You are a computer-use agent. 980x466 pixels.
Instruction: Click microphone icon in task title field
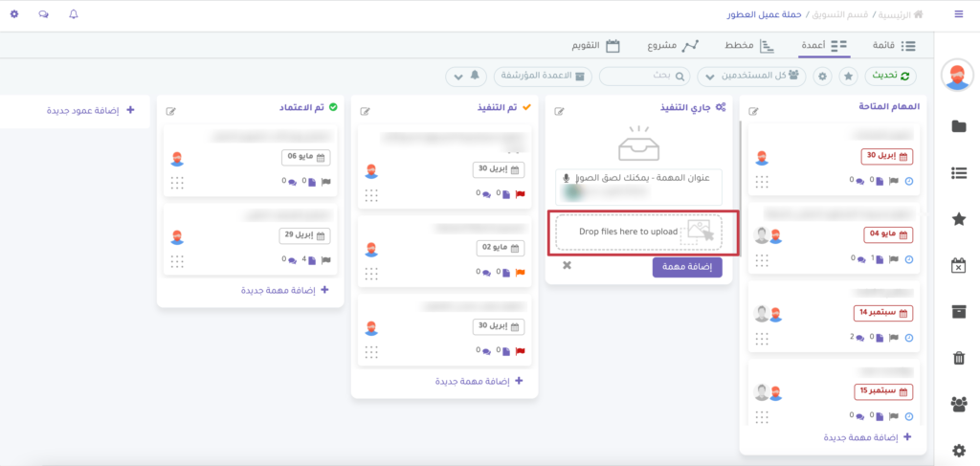(x=567, y=178)
